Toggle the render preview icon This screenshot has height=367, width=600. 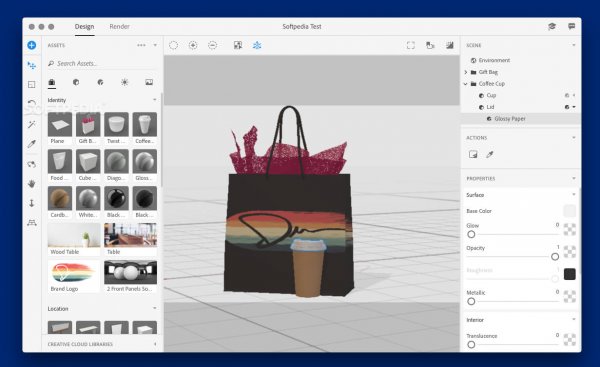pos(450,45)
